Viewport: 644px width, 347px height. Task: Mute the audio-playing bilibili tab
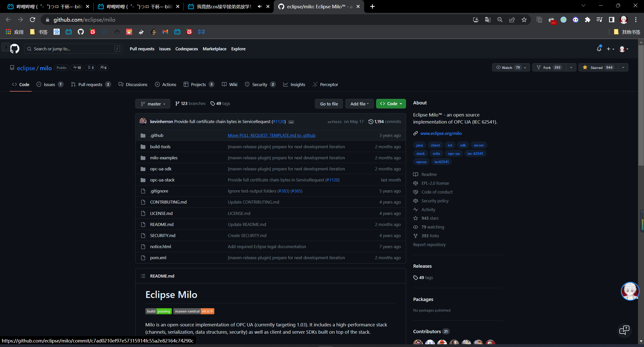pos(260,7)
